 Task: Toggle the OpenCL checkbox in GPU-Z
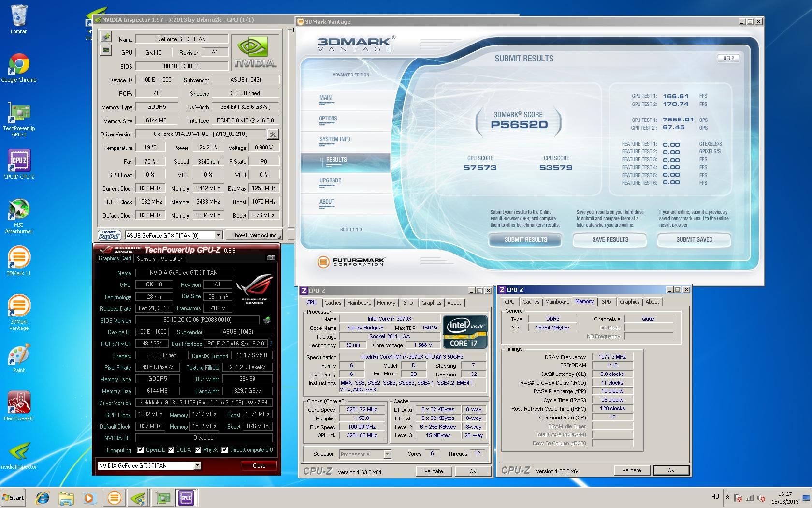point(141,450)
